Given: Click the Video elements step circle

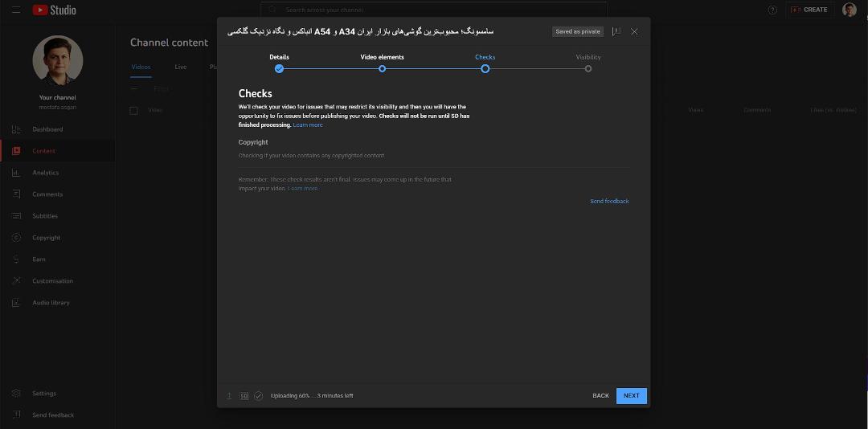Looking at the screenshot, I should [x=382, y=68].
